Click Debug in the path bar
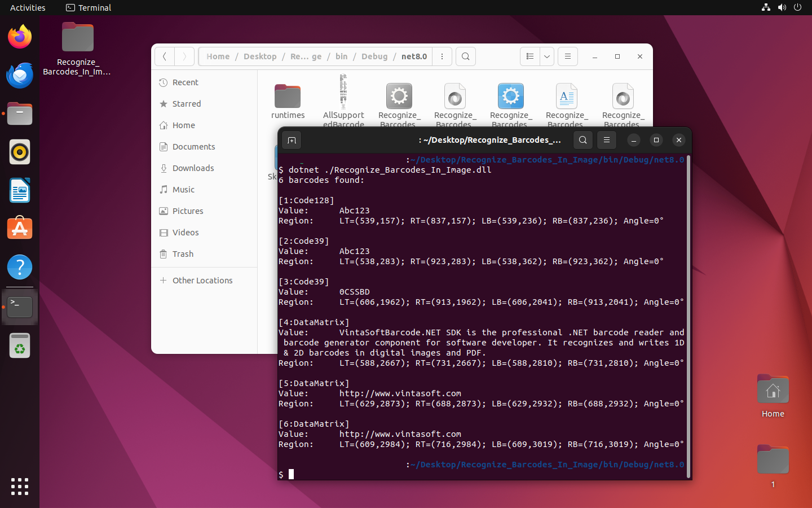The height and width of the screenshot is (508, 812). point(374,56)
